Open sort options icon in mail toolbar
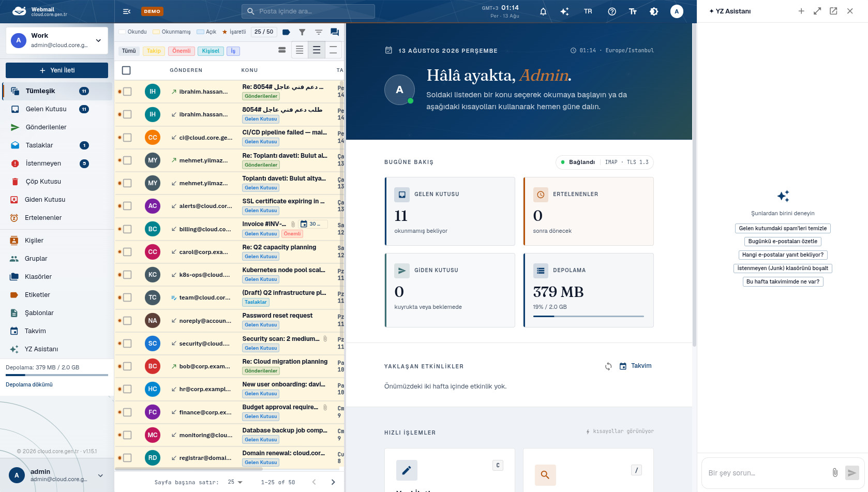The image size is (868, 492). pos(319,32)
